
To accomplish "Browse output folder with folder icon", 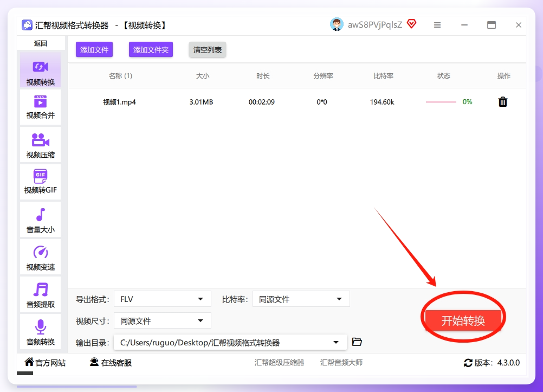I will (357, 342).
